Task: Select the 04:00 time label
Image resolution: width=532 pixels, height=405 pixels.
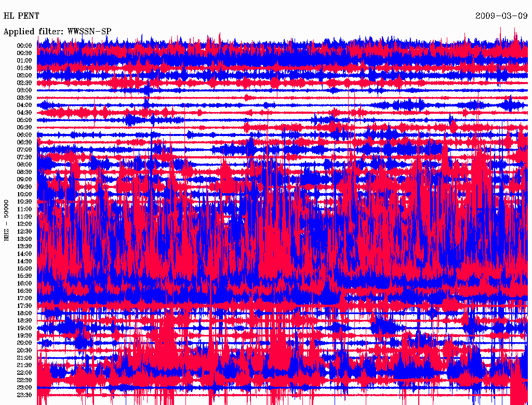Action: pyautogui.click(x=24, y=105)
